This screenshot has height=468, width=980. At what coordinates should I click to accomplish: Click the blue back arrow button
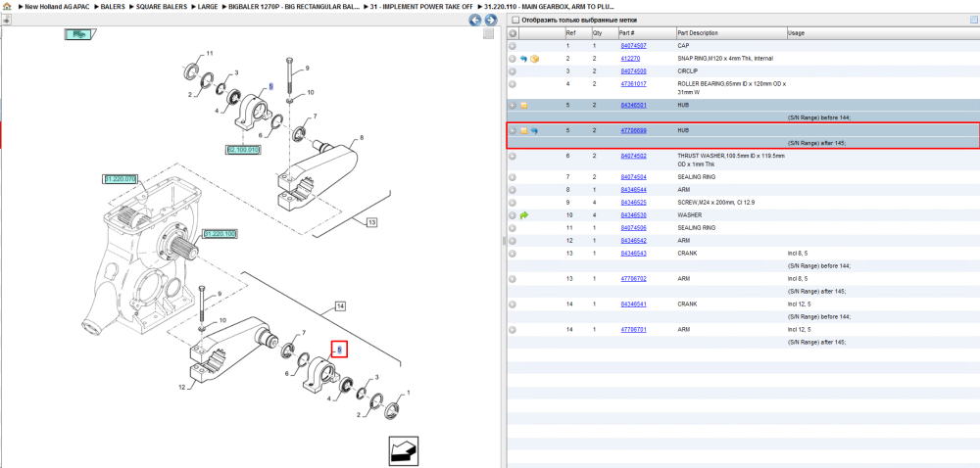(475, 20)
